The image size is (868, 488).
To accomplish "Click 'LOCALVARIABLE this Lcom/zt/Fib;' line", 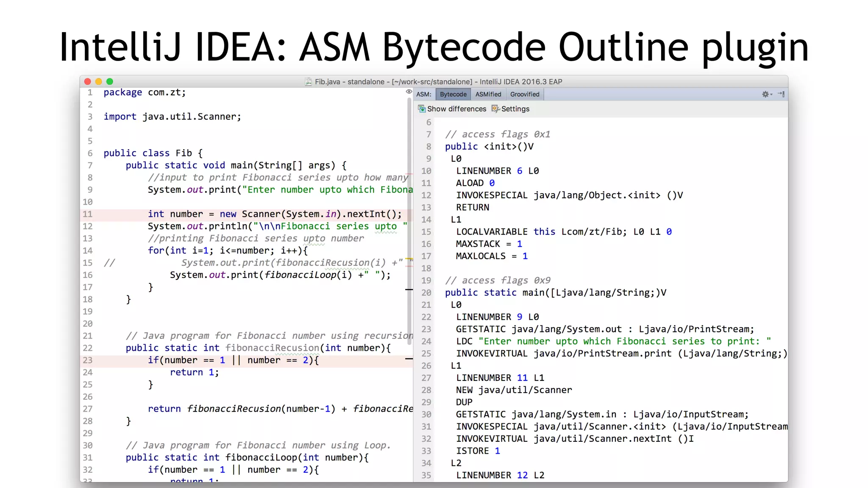I will coord(564,232).
